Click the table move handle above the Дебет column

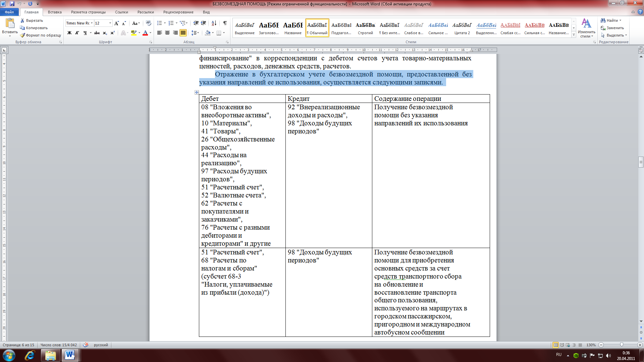pyautogui.click(x=197, y=92)
